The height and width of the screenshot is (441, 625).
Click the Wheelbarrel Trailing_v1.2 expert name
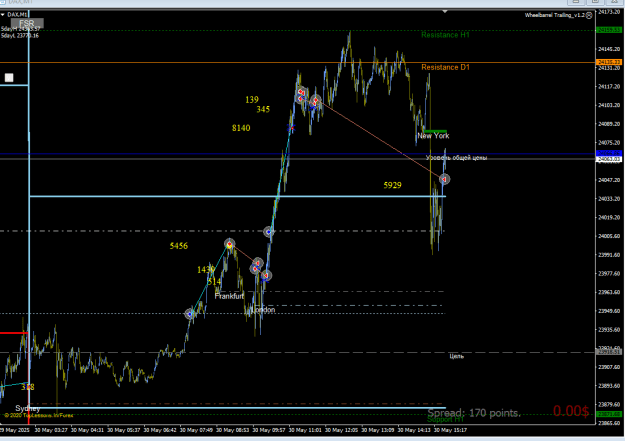[554, 15]
